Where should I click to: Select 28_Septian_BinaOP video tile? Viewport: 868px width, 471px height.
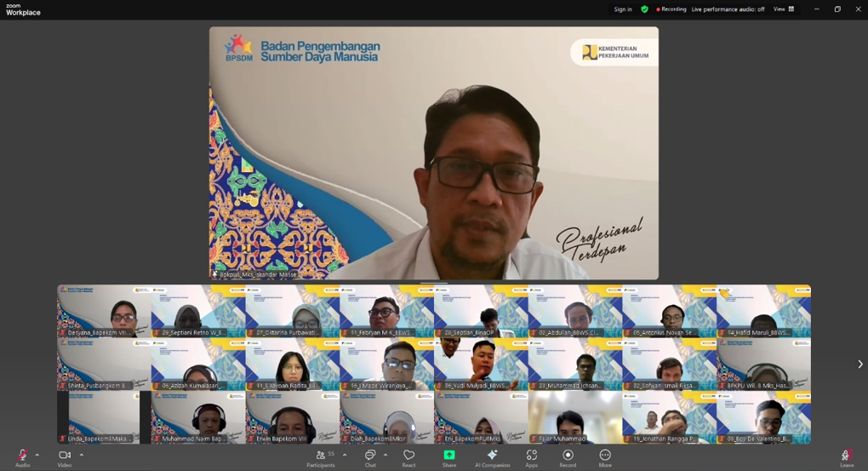pyautogui.click(x=481, y=311)
